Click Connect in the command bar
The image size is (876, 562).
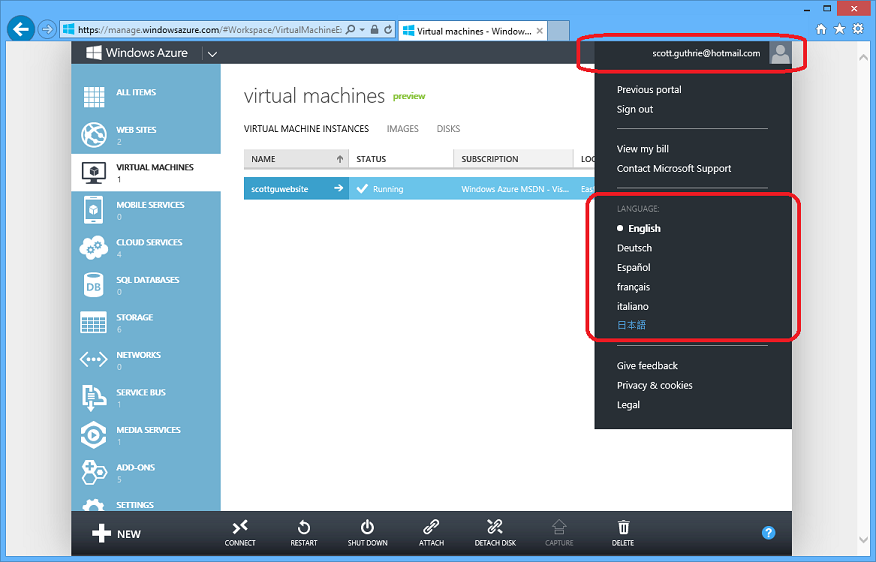coord(240,533)
